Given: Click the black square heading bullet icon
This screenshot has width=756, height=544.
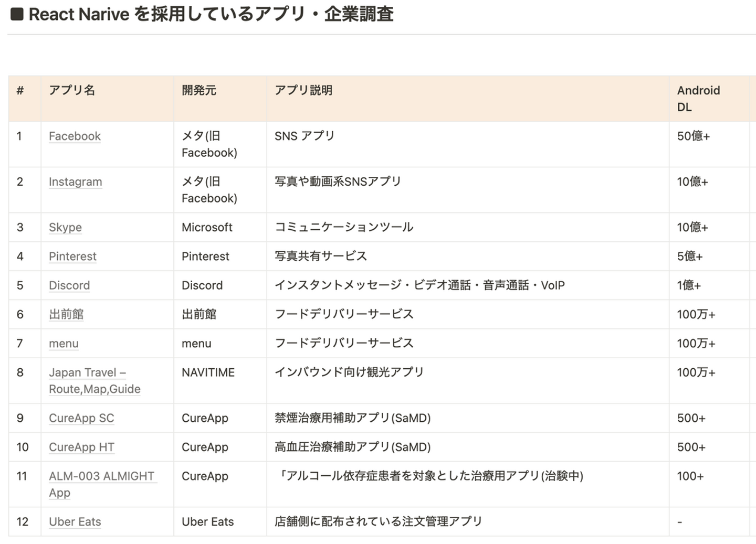Looking at the screenshot, I should pyautogui.click(x=17, y=14).
